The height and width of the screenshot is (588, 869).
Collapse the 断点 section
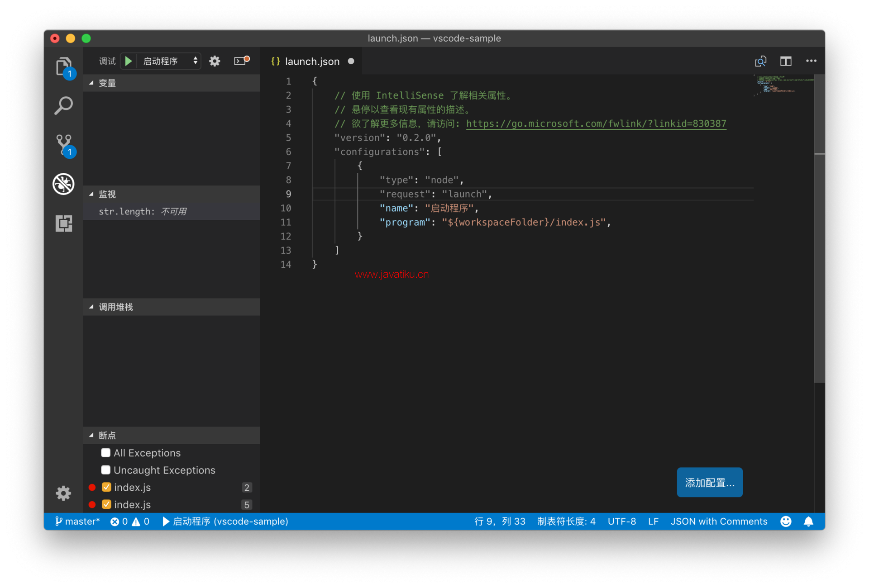[x=172, y=435]
